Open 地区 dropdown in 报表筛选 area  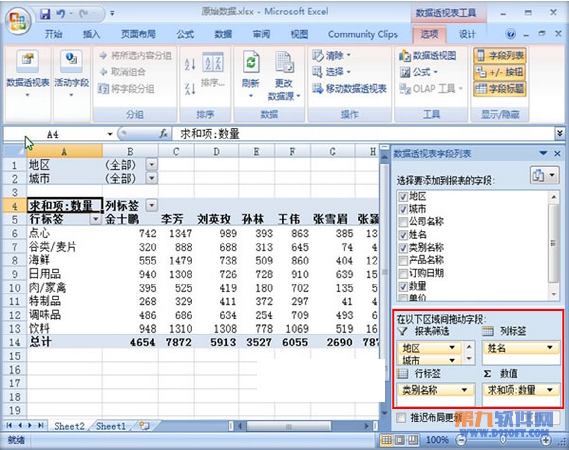[x=452, y=348]
